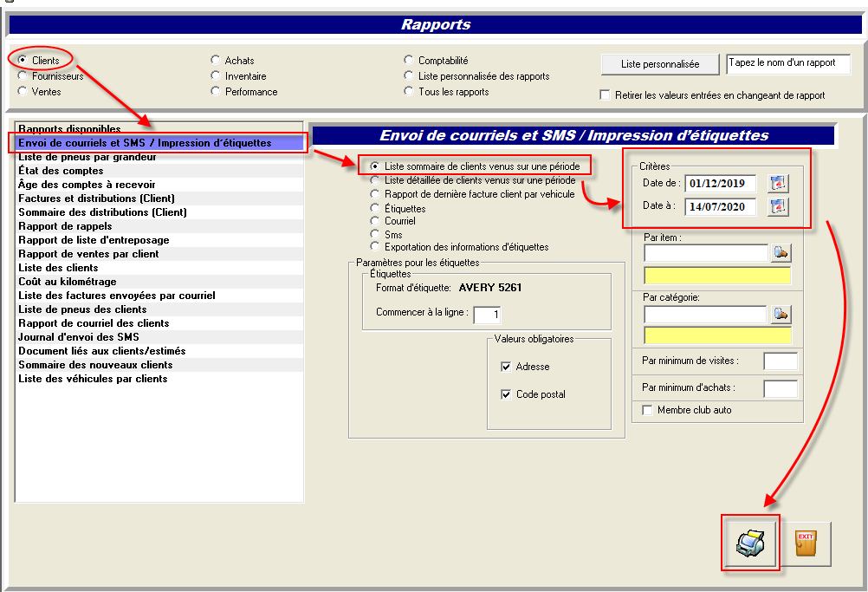
Task: Select Rapport de rappels report
Action: pyautogui.click(x=159, y=226)
